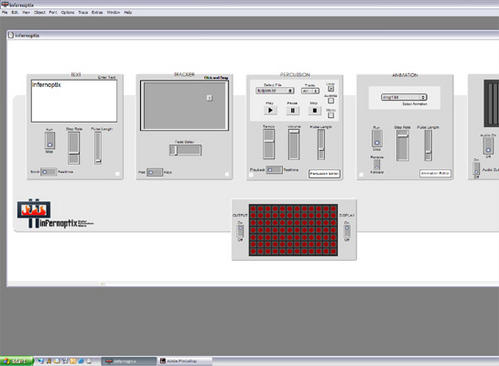The width and height of the screenshot is (499, 366).
Task: Open the Object menu
Action: (x=40, y=12)
